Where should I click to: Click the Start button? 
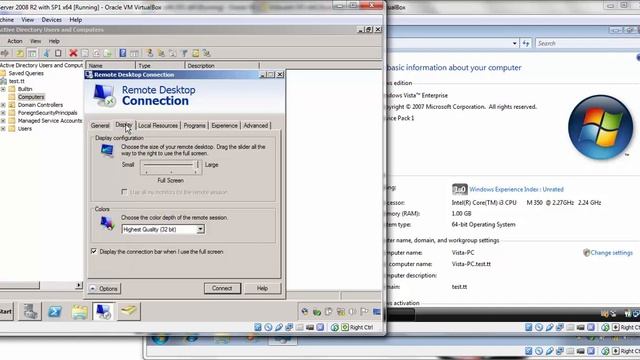coord(6,311)
